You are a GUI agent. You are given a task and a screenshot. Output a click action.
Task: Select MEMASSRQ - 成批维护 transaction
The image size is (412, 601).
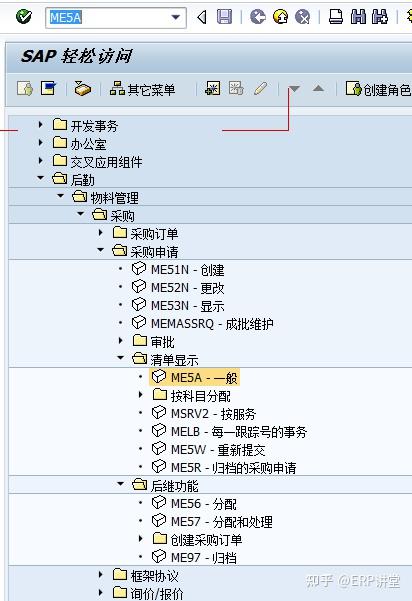coord(212,324)
